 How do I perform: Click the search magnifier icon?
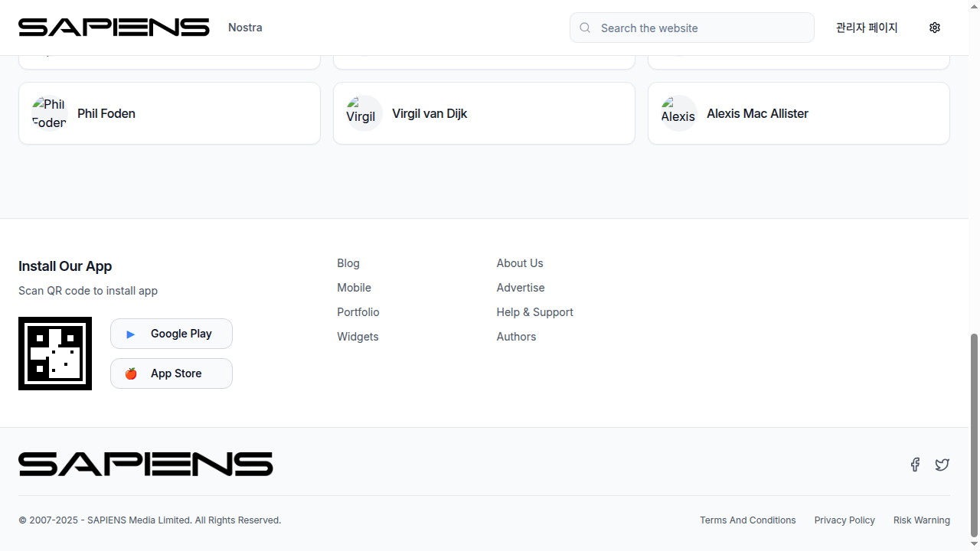pyautogui.click(x=585, y=28)
